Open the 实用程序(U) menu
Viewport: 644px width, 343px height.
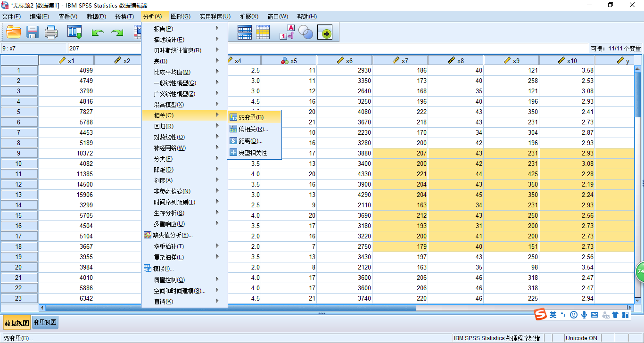click(x=215, y=16)
